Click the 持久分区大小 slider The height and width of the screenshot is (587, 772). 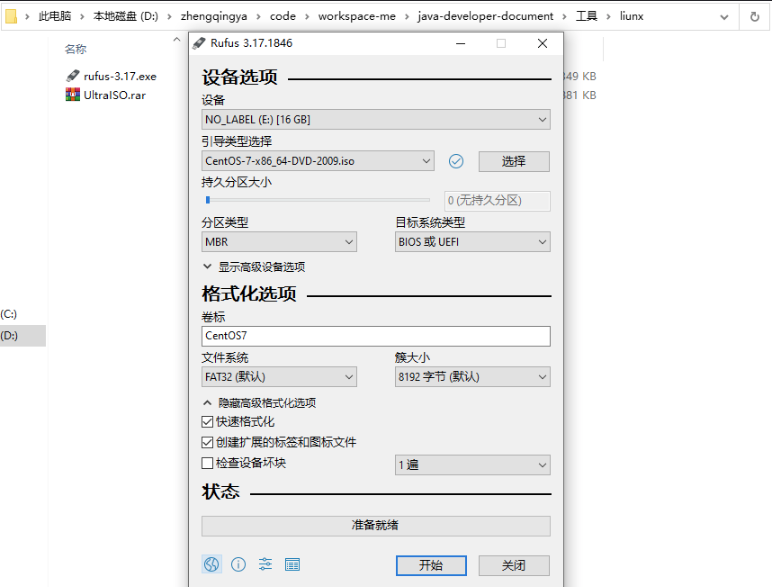(318, 200)
